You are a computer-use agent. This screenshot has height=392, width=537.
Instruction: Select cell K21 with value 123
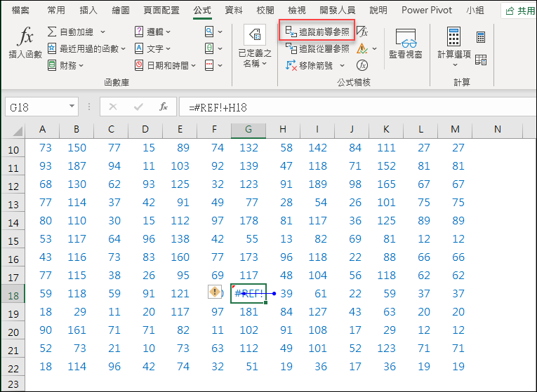click(386, 349)
